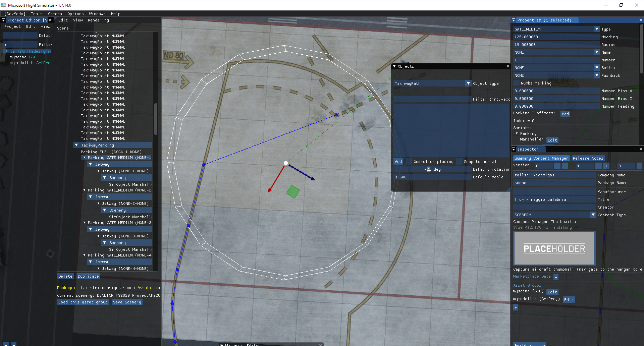Open the Tools menu in the menu bar
The image size is (644, 346).
click(37, 14)
